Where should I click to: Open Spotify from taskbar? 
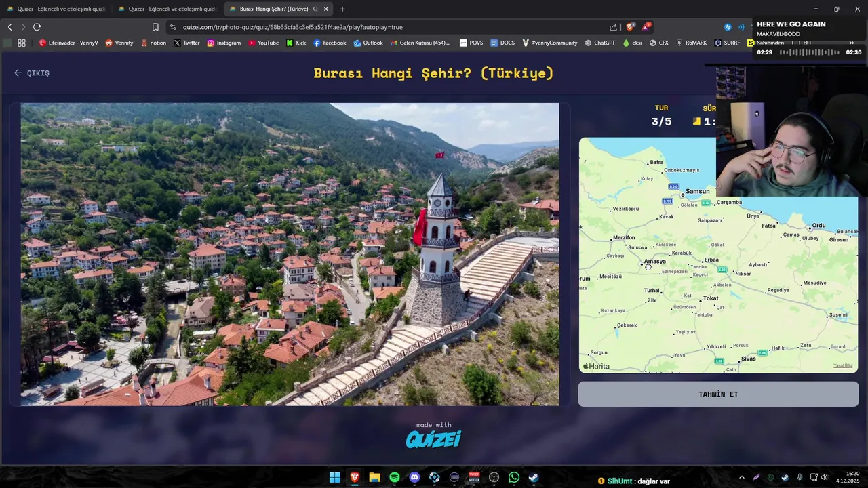(395, 477)
